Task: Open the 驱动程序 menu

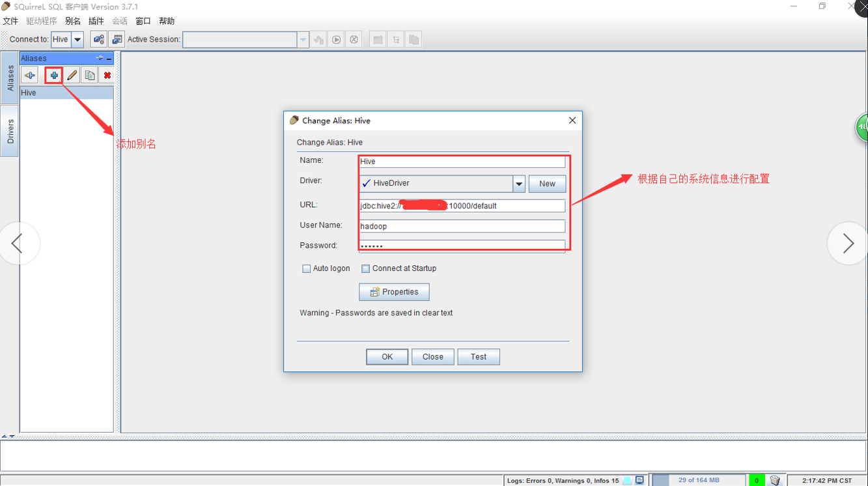Action: tap(42, 21)
